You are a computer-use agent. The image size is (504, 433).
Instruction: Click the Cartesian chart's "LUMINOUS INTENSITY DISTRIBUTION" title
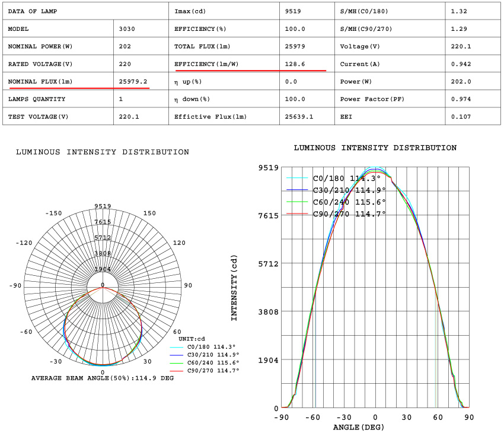click(x=375, y=148)
